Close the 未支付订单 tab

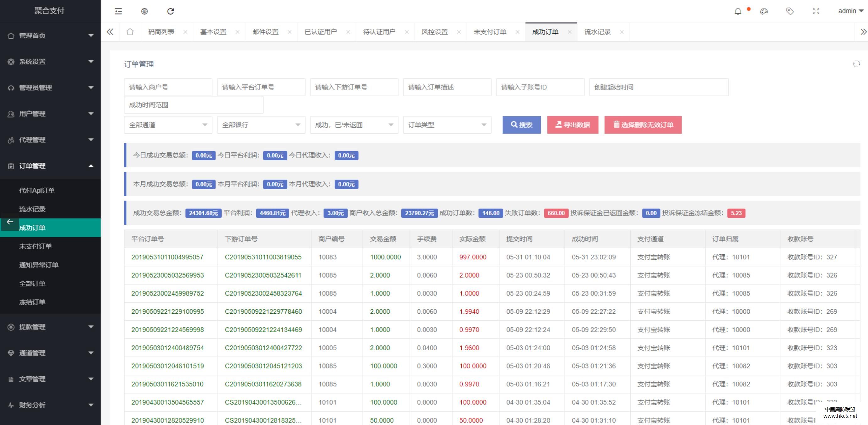517,32
